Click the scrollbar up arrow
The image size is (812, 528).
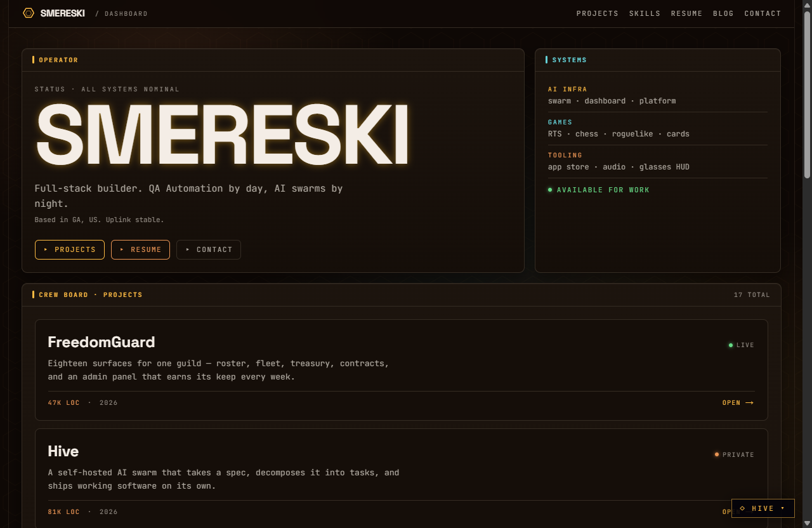807,4
